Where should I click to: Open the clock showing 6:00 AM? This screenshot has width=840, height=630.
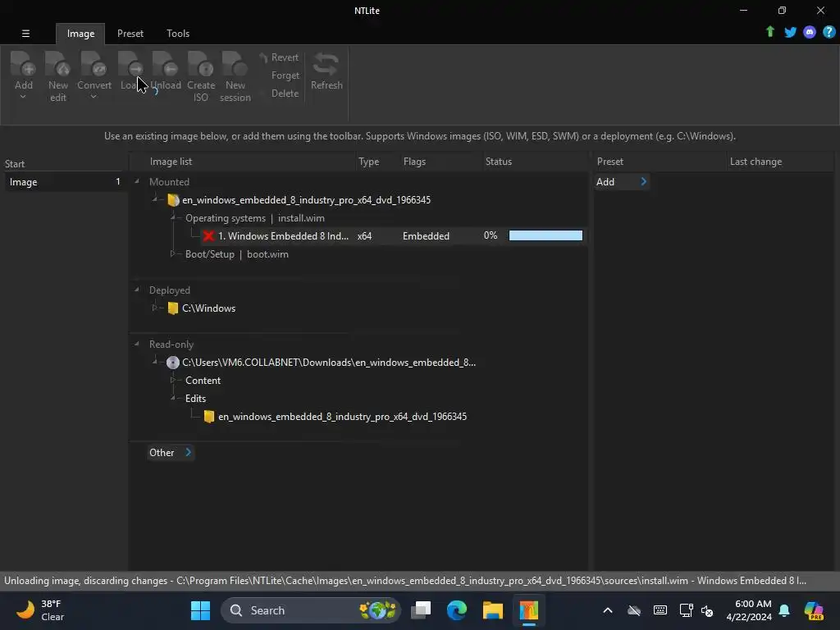tap(749, 610)
